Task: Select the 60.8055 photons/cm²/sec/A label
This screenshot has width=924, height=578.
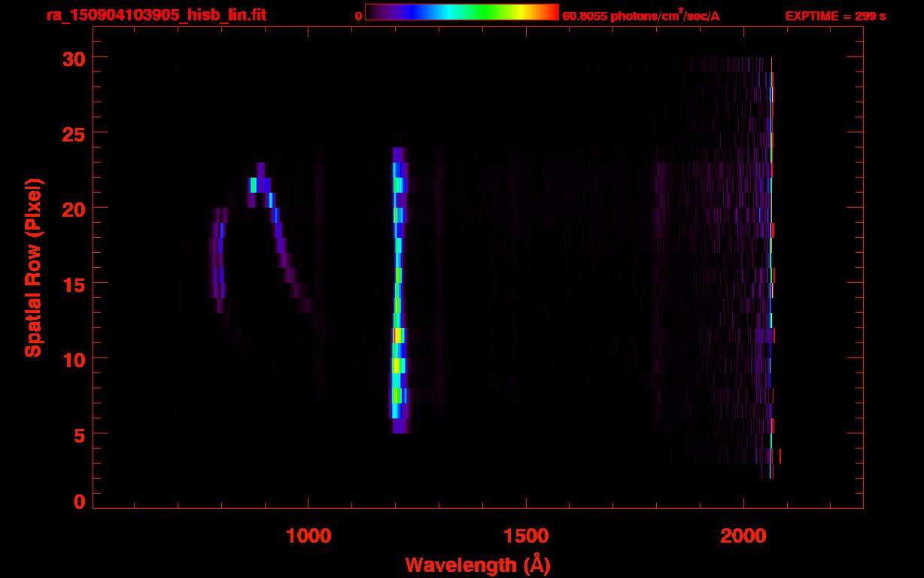Action: click(x=641, y=16)
